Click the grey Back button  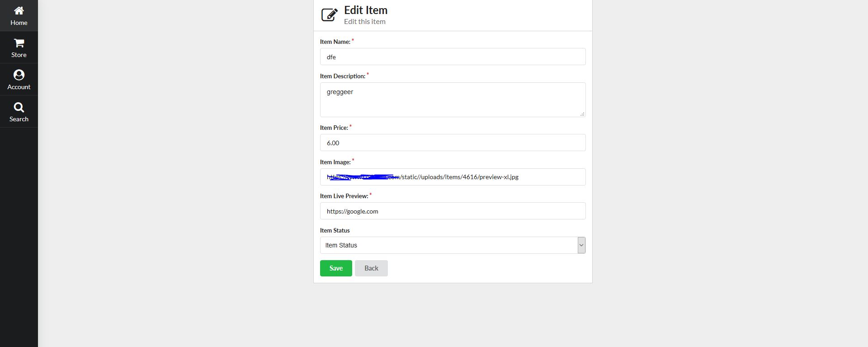click(371, 268)
